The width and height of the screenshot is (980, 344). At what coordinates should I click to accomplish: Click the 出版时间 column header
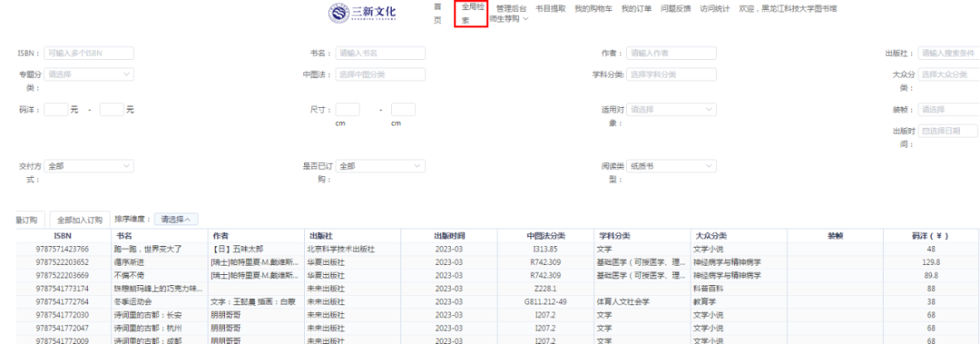pos(449,236)
